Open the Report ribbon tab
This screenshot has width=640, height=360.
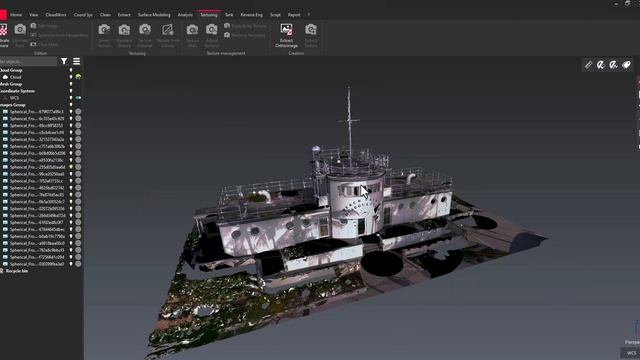pyautogui.click(x=294, y=15)
